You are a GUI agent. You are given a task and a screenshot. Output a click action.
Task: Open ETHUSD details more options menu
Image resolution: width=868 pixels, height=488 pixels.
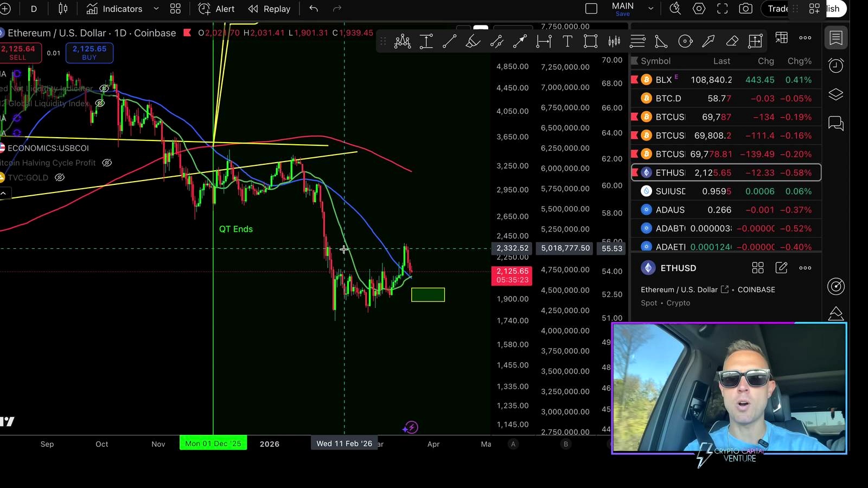[x=805, y=268]
